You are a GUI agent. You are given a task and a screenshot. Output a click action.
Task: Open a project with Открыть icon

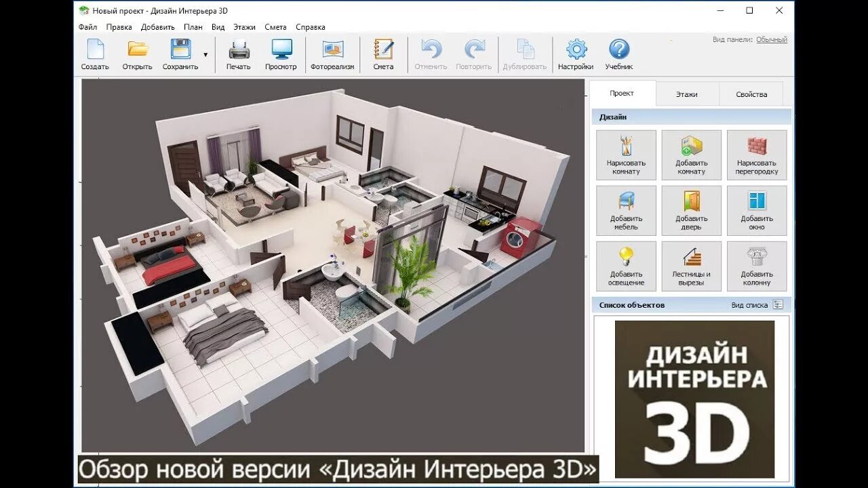137,54
